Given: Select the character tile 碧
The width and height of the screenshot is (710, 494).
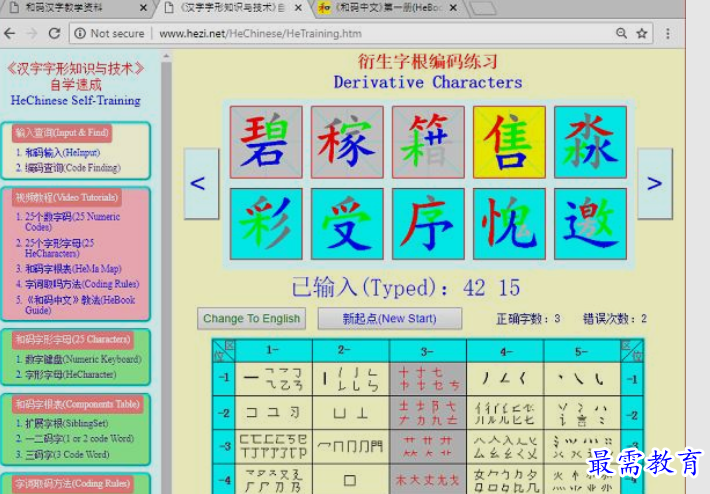Looking at the screenshot, I should pos(266,142).
